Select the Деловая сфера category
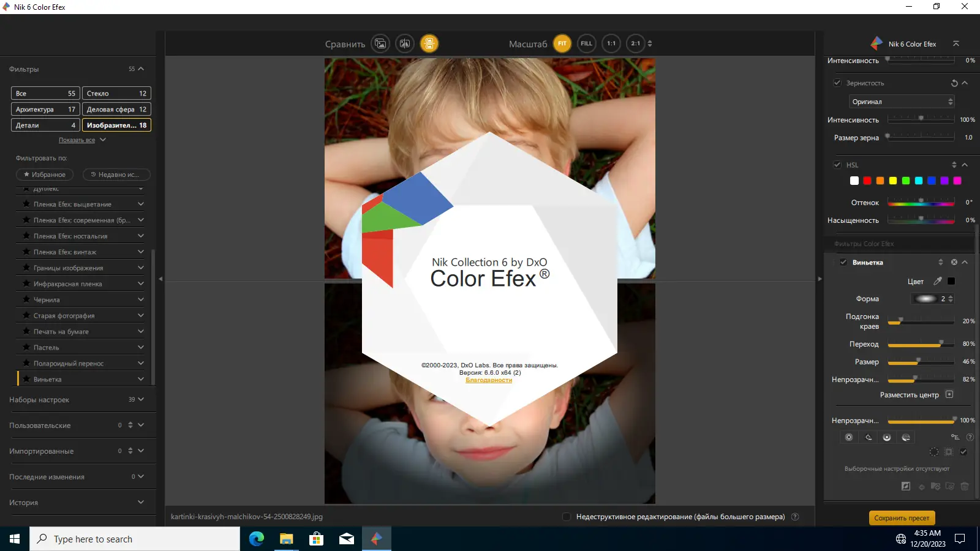Screen dimensions: 980x551 click(116, 109)
